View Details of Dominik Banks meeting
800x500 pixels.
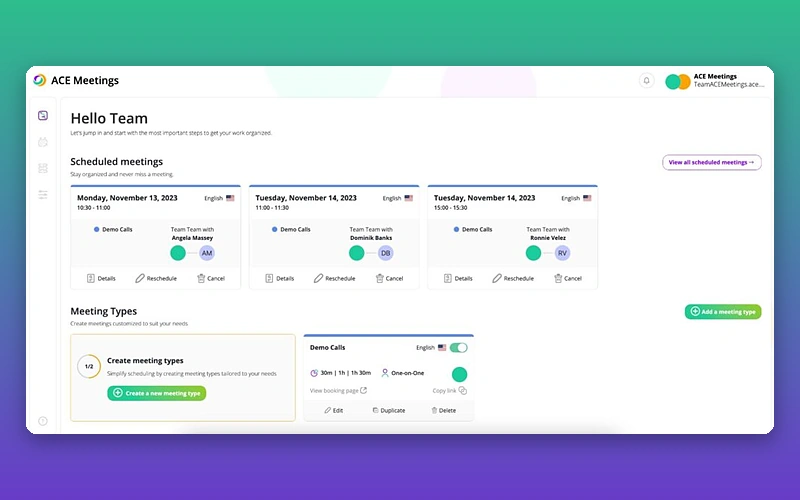coord(280,279)
